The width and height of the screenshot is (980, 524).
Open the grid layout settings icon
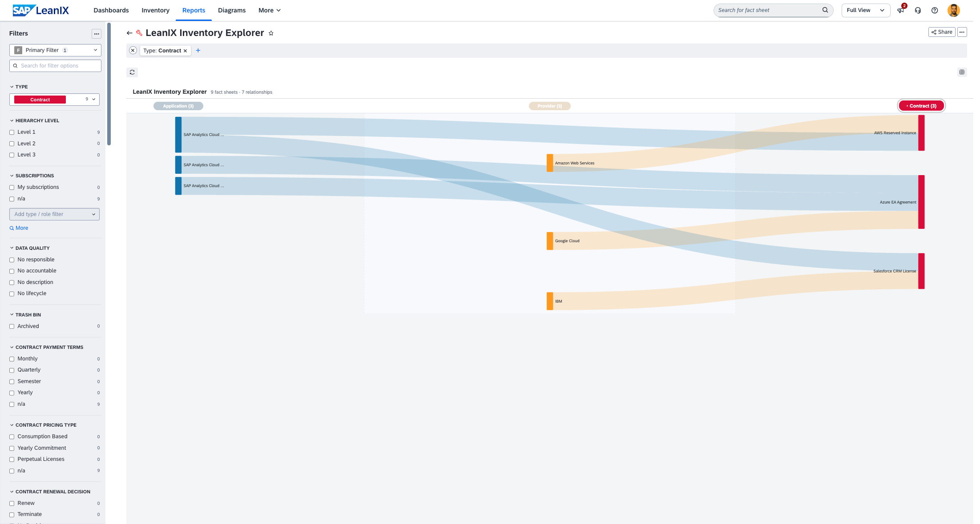coord(962,72)
